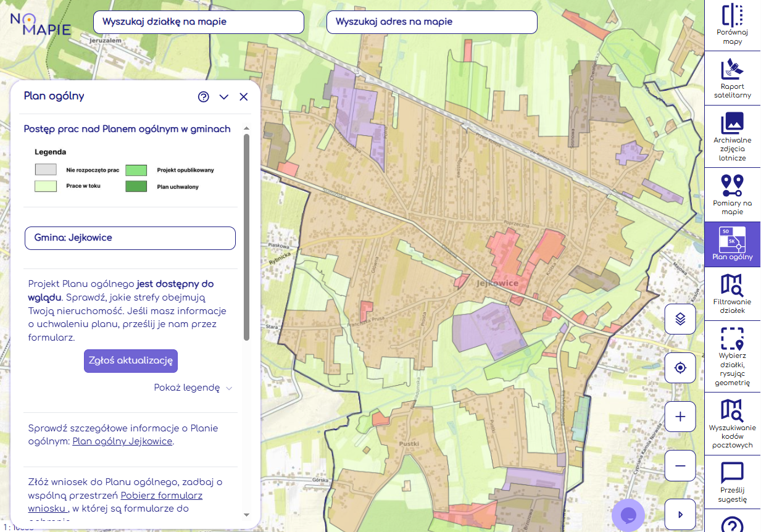
Task: Zoom in the map with plus button
Action: (x=680, y=417)
